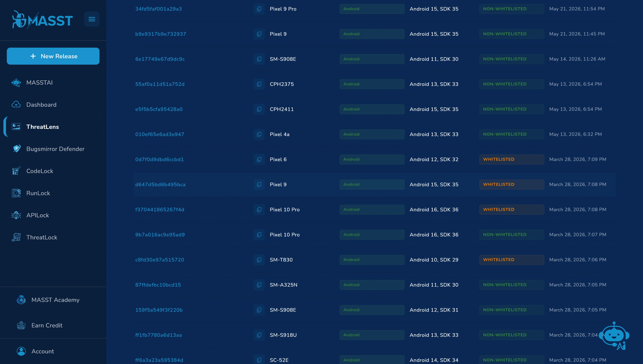Copy device ID e5f5b5cfa95428a0
This screenshot has width=643, height=364.
point(259,109)
